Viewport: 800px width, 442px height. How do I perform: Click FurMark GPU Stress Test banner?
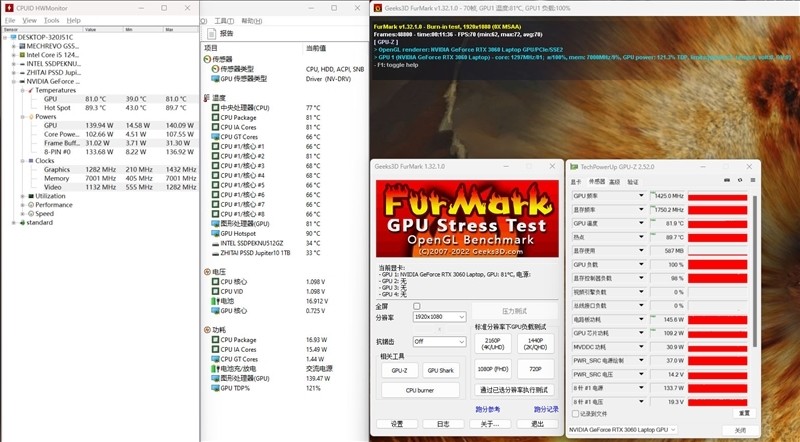click(x=467, y=218)
